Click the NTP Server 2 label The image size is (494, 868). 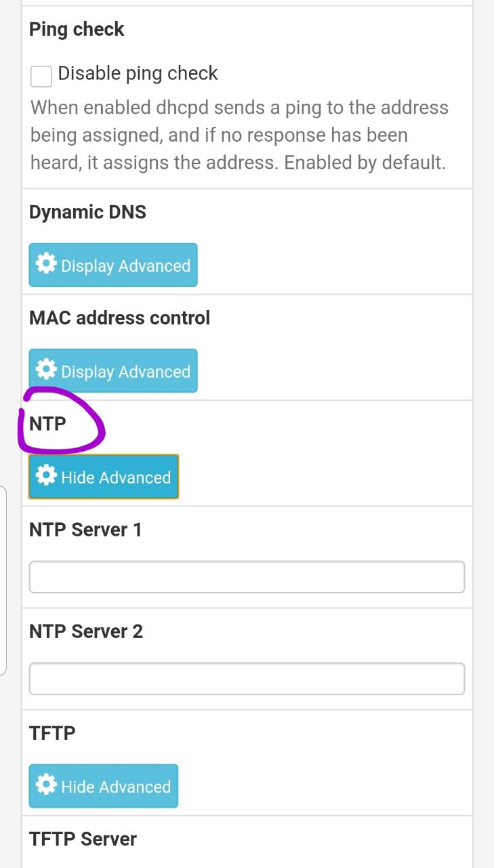(86, 631)
